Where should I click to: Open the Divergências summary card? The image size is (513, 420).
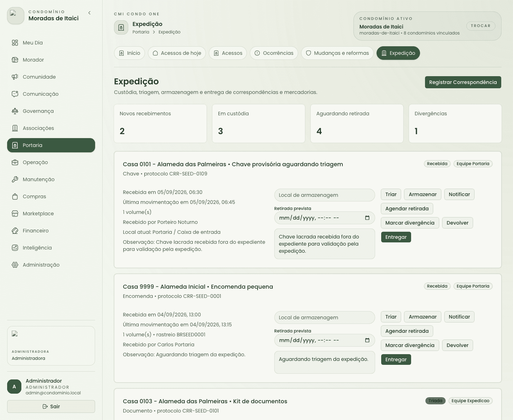pyautogui.click(x=455, y=124)
